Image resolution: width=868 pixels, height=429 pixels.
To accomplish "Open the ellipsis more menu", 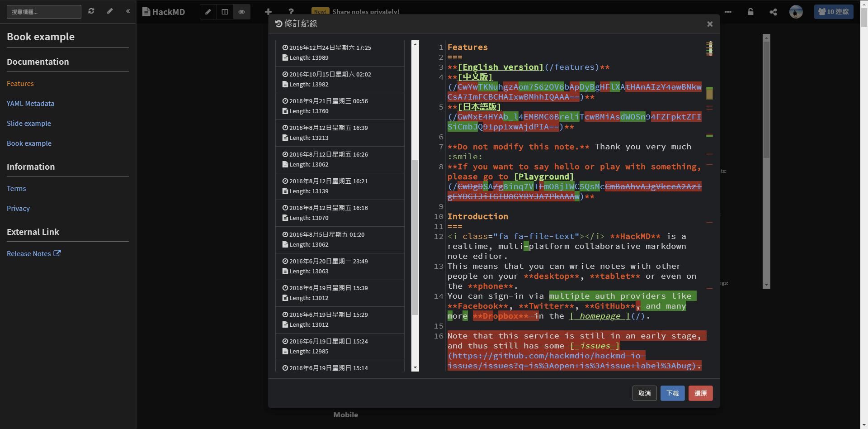I will [x=728, y=12].
